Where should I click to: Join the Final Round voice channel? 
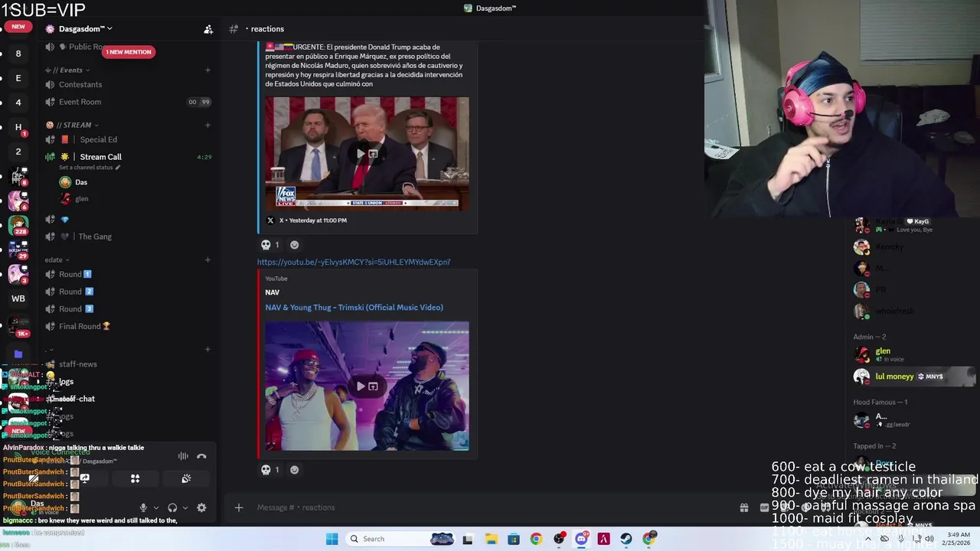(x=127, y=326)
